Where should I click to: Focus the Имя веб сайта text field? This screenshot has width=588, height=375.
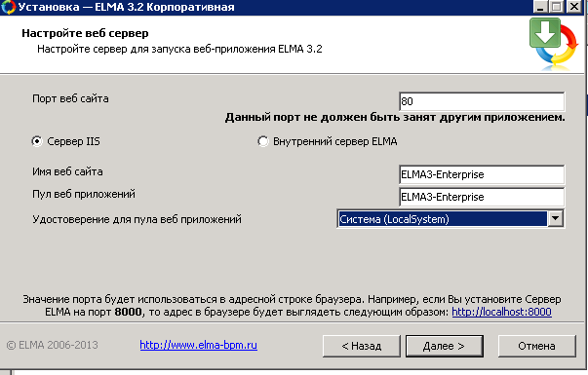(x=482, y=174)
